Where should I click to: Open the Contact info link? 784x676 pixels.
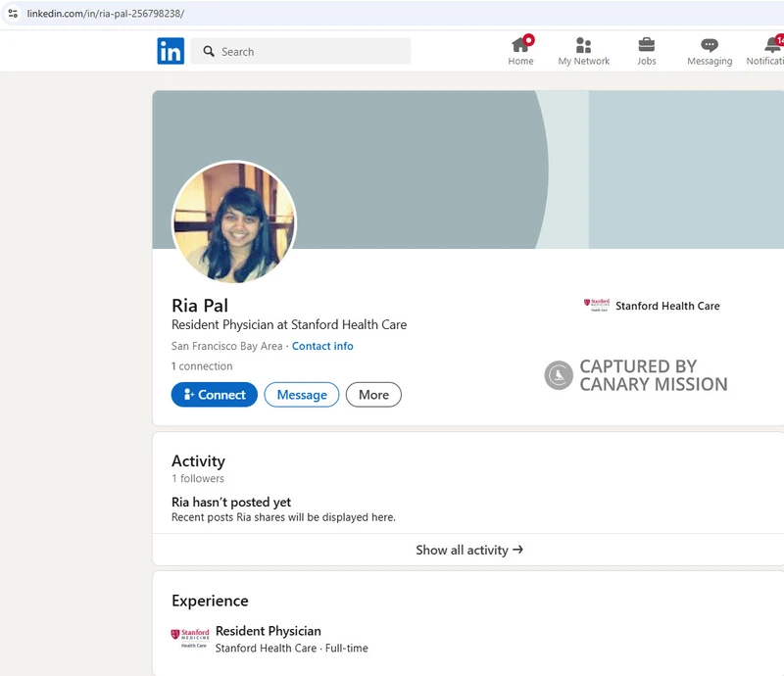(322, 346)
